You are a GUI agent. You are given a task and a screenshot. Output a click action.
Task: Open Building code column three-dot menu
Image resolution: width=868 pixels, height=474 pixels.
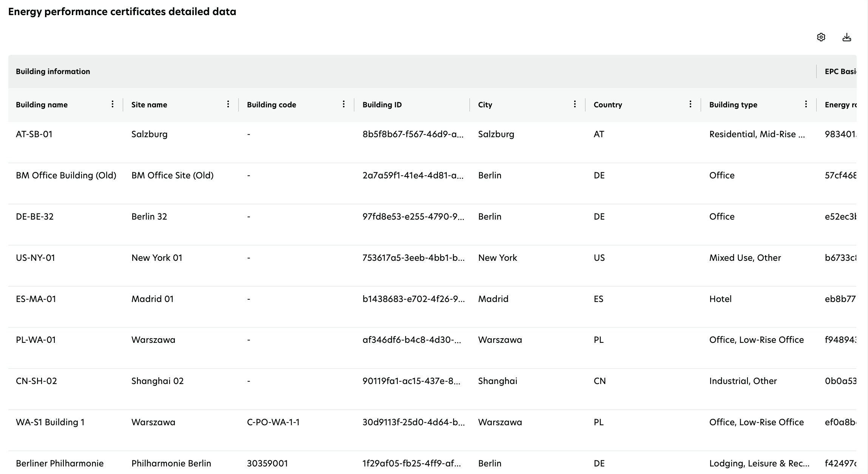pyautogui.click(x=343, y=104)
